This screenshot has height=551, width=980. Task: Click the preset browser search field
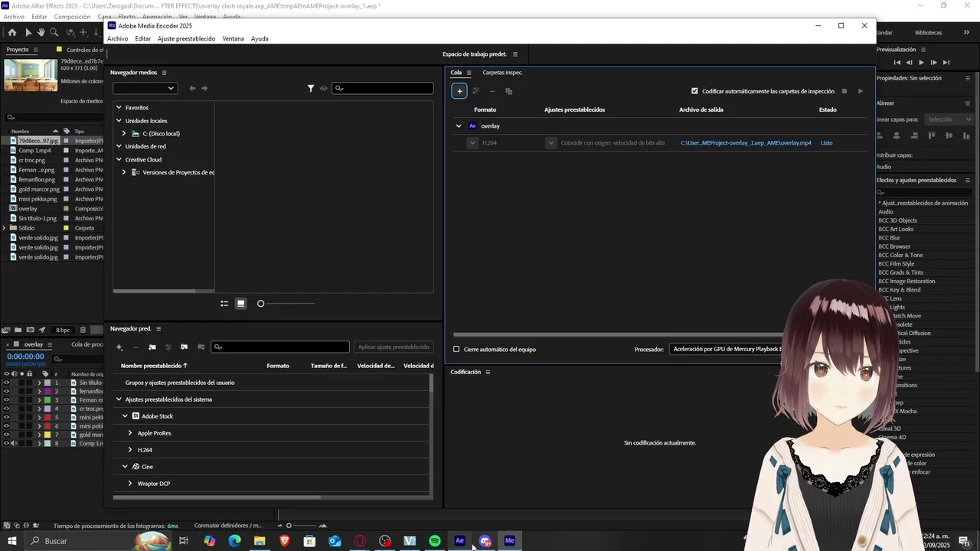click(280, 347)
